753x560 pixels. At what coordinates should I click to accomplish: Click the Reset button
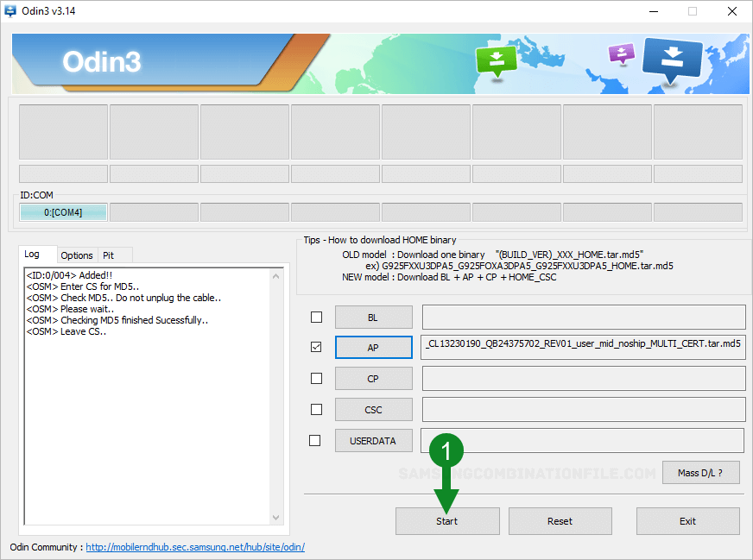pos(560,521)
